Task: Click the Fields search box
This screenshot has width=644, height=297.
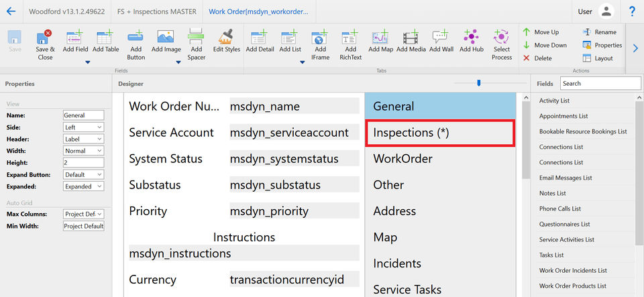Action: pos(600,83)
